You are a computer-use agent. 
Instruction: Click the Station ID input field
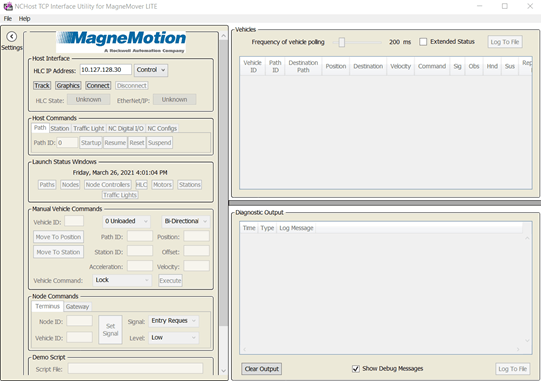coord(140,251)
